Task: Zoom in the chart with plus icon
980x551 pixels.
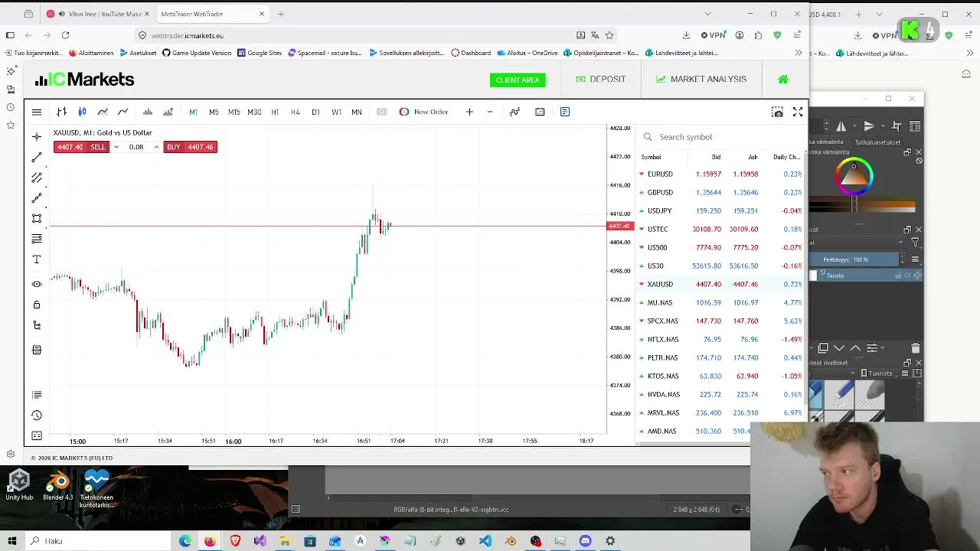Action: click(469, 112)
